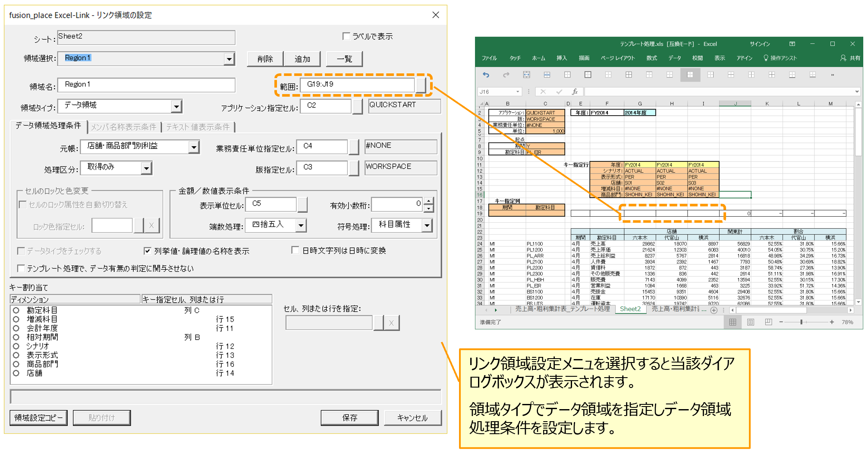Open Excel Name Box J16 dropdown
This screenshot has width=868, height=454.
tap(518, 91)
